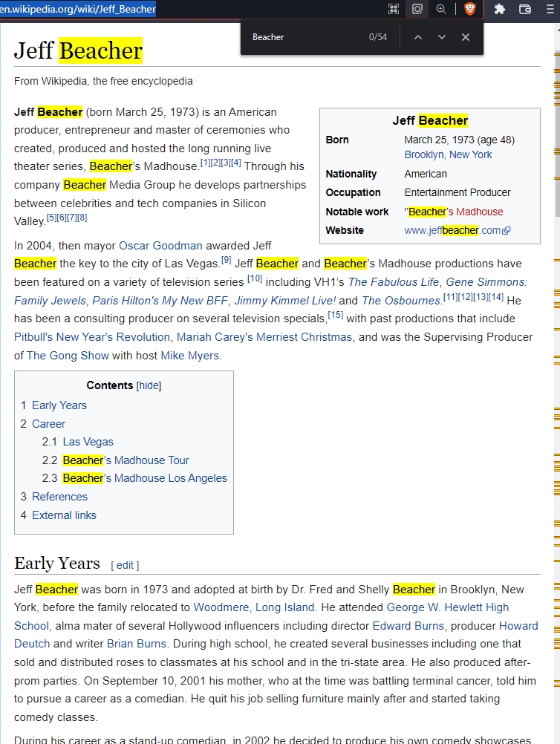The width and height of the screenshot is (560, 744).
Task: Click the zoom magnifier icon in address bar
Action: [x=441, y=9]
